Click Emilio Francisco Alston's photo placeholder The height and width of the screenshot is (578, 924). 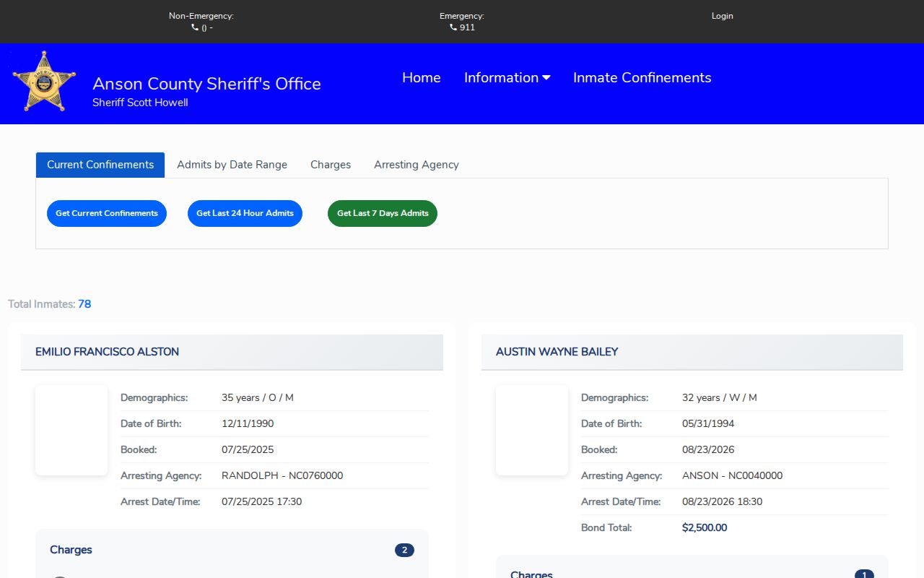coord(71,430)
